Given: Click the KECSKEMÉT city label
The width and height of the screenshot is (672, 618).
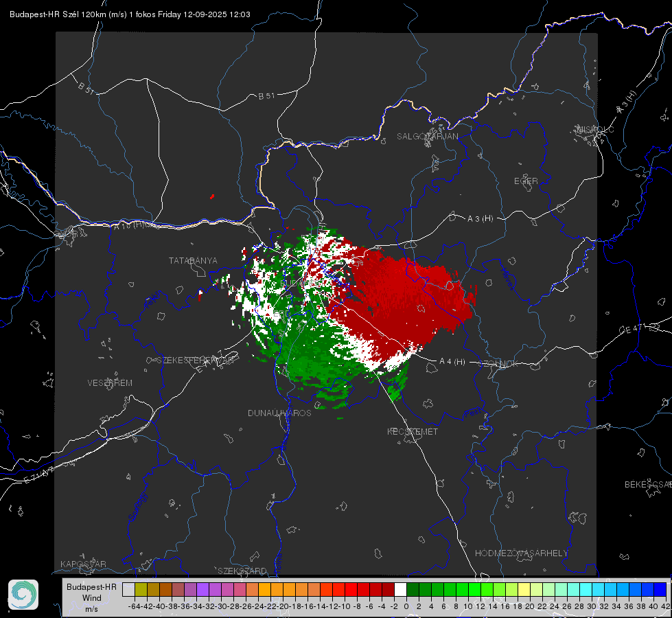Looking at the screenshot, I should pyautogui.click(x=413, y=431).
